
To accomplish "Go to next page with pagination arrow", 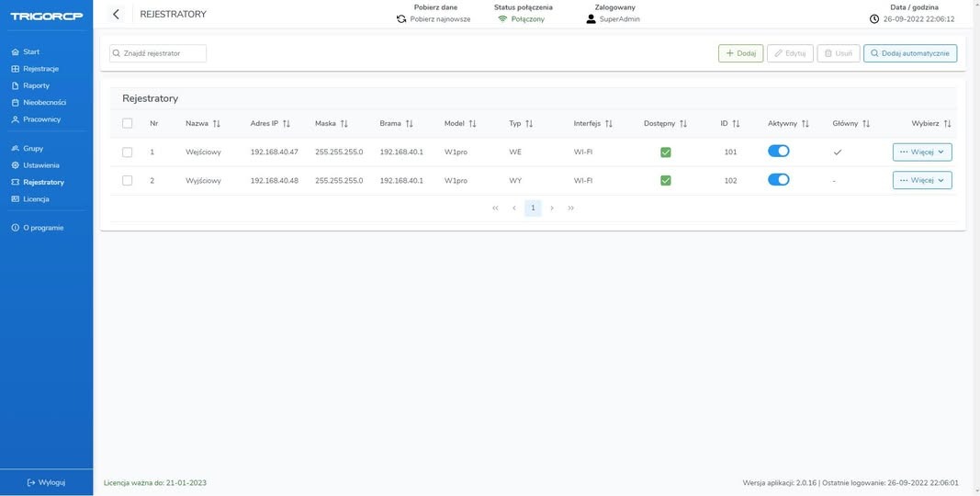I will pos(552,209).
